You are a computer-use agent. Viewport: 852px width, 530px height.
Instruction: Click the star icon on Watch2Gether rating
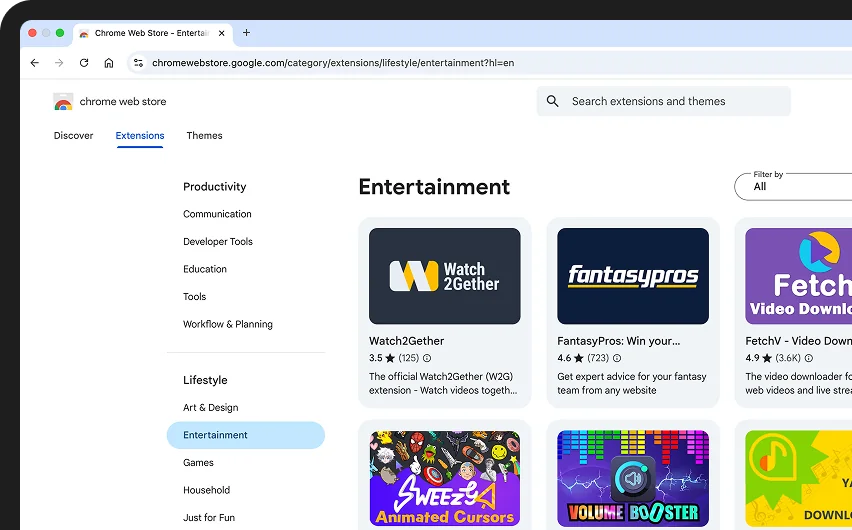click(x=390, y=358)
